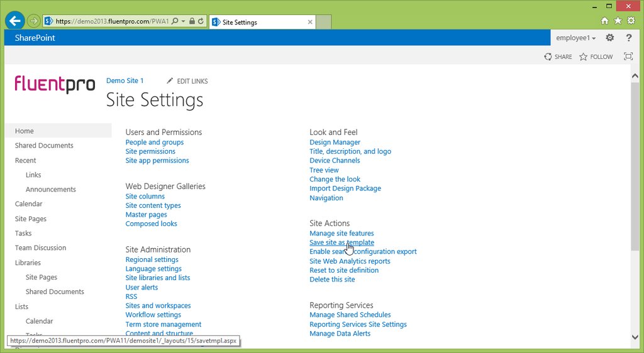Open User alerts link
The image size is (644, 353).
(142, 288)
